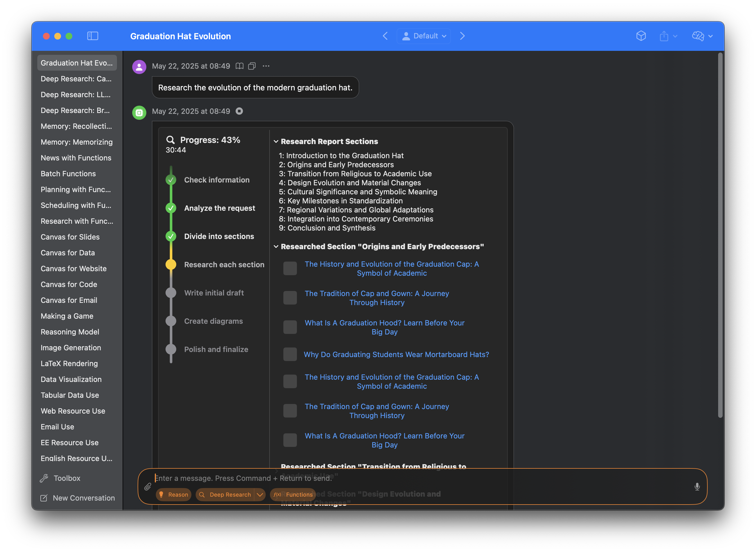Click the previous arrow beside Default

coord(385,36)
